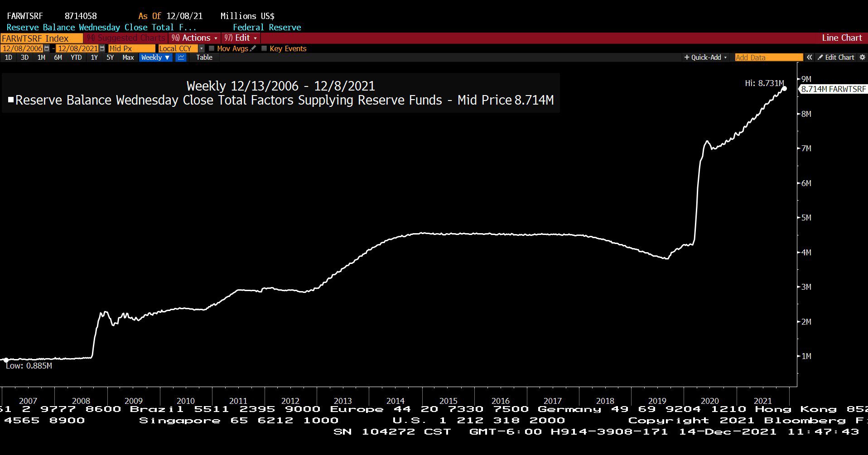Expand the Local CCY currency dropdown
Image resolution: width=868 pixels, height=455 pixels.
pos(202,48)
